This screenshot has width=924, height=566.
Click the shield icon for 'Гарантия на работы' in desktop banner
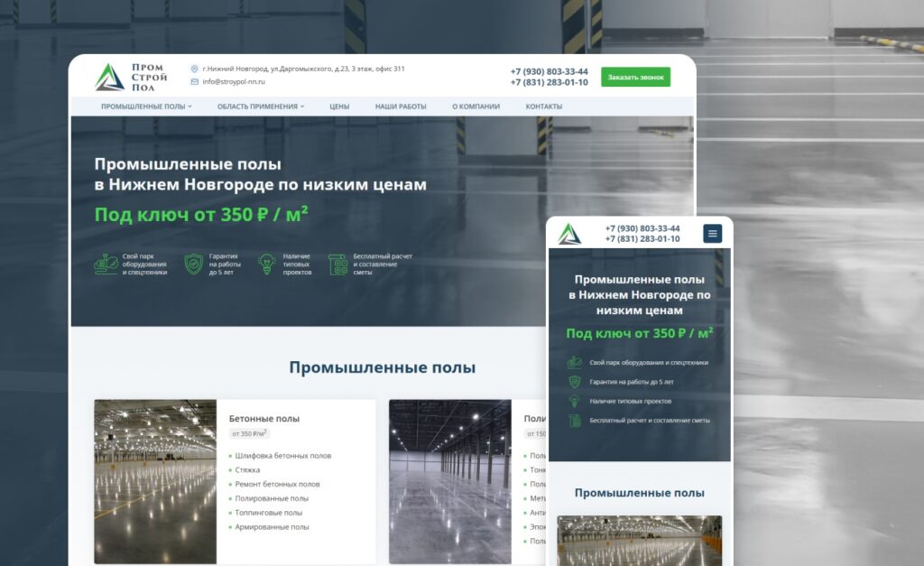pos(193,264)
